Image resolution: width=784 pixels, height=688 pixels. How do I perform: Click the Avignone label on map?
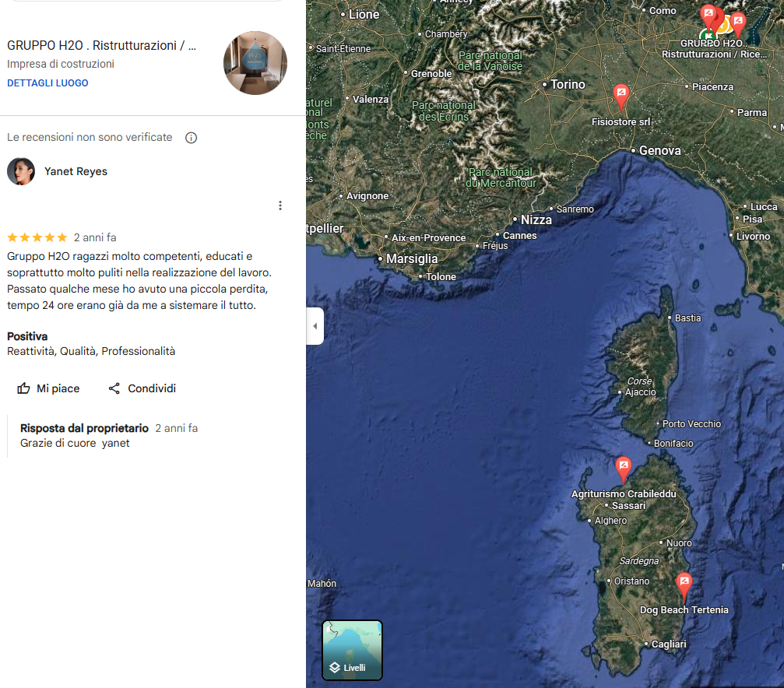point(367,196)
